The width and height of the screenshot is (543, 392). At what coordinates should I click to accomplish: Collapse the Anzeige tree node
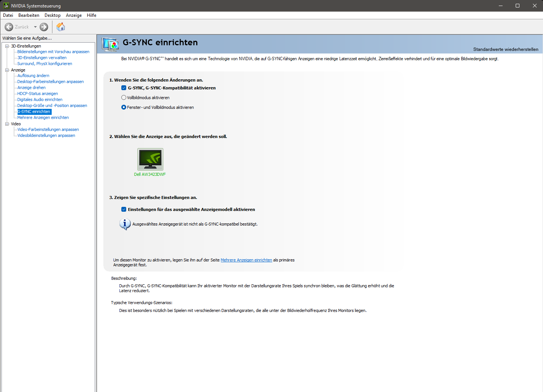(7, 70)
